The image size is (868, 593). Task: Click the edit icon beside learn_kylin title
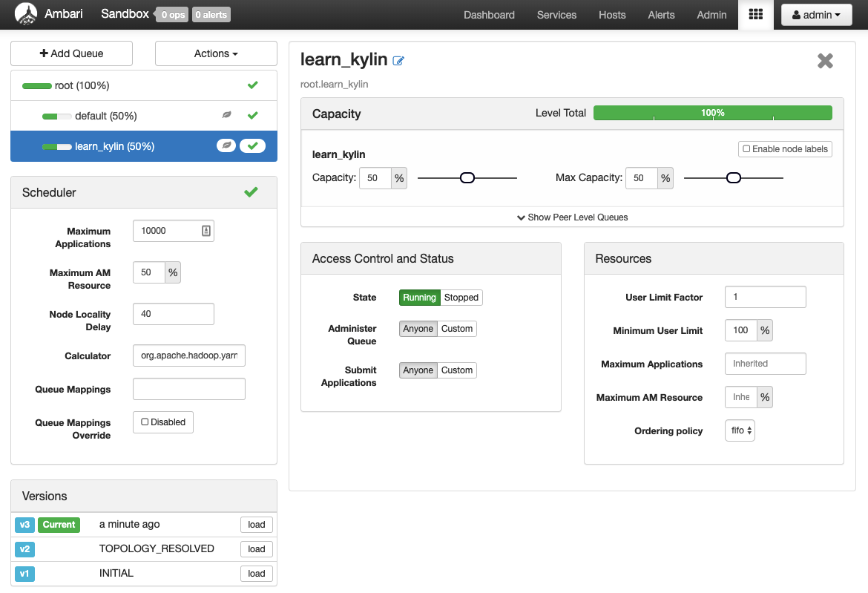pyautogui.click(x=398, y=62)
